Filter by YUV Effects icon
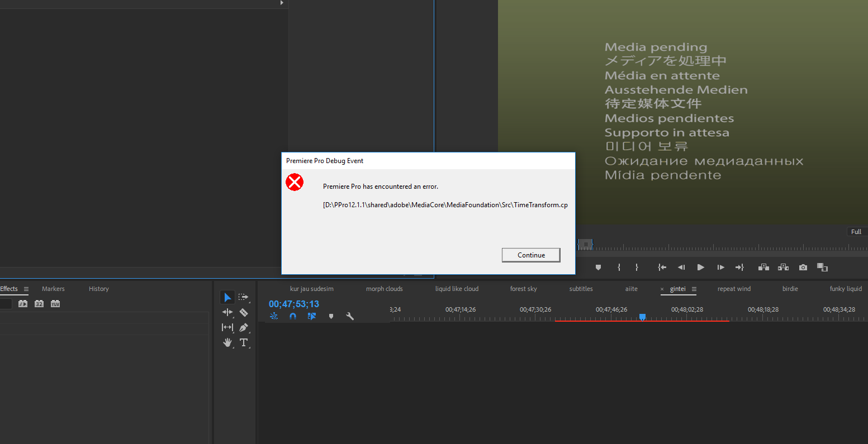 (x=55, y=304)
